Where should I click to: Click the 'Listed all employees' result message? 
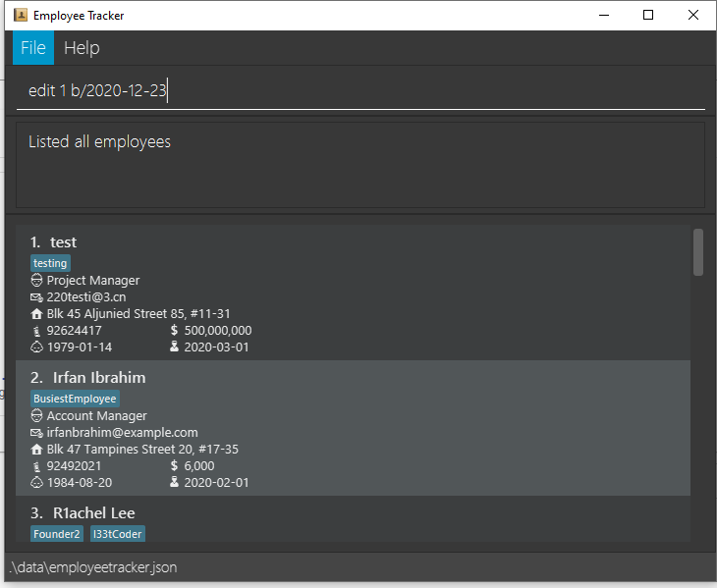coord(99,142)
